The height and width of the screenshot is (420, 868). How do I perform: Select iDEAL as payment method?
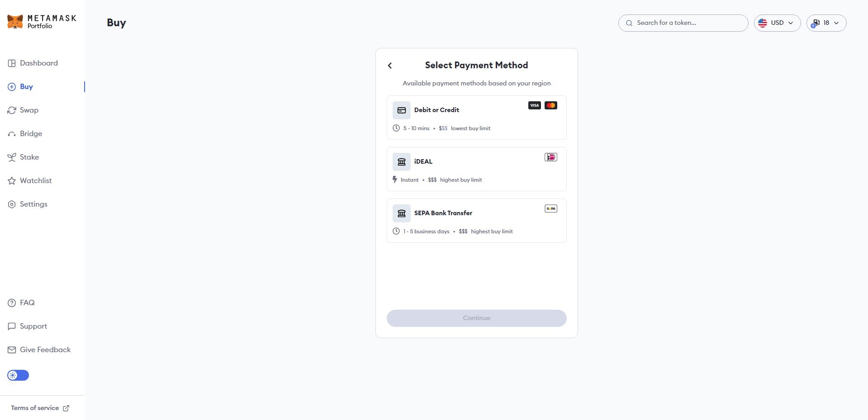(476, 169)
